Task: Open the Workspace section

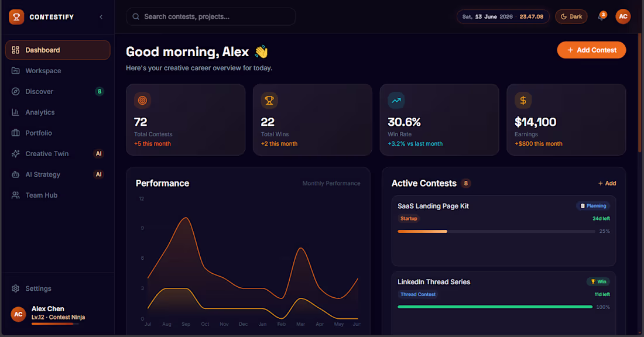Action: (x=57, y=71)
